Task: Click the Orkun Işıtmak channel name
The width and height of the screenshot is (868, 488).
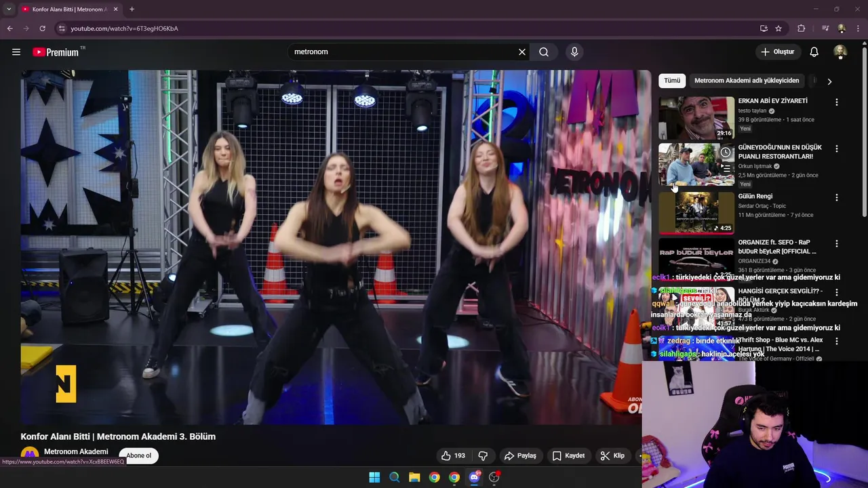Action: [755, 166]
